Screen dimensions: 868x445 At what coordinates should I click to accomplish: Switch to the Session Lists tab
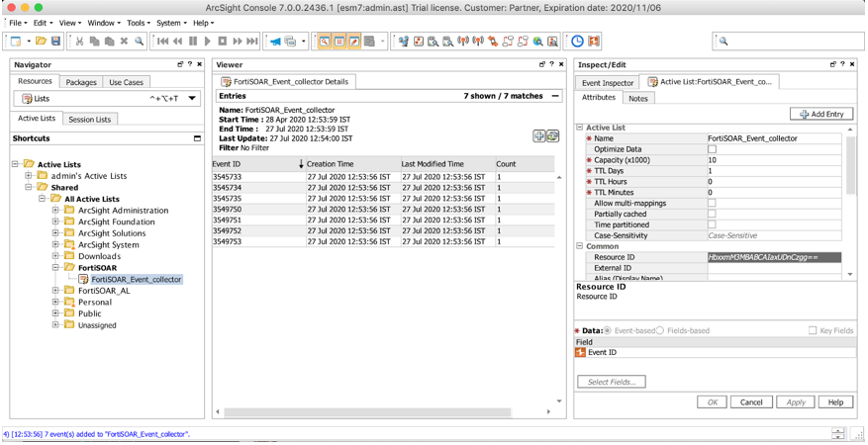[x=89, y=119]
